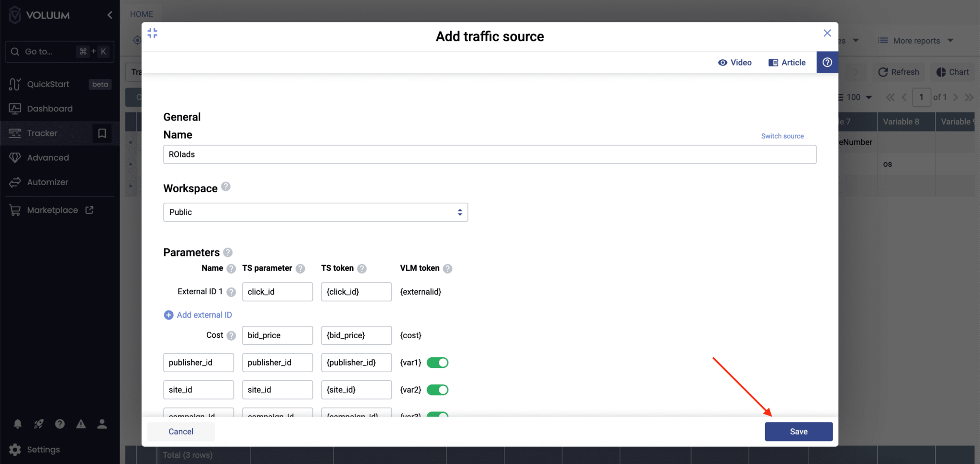Toggle the {var3} campaign_id switch off
Viewport: 980px width, 464px height.
pos(438,415)
